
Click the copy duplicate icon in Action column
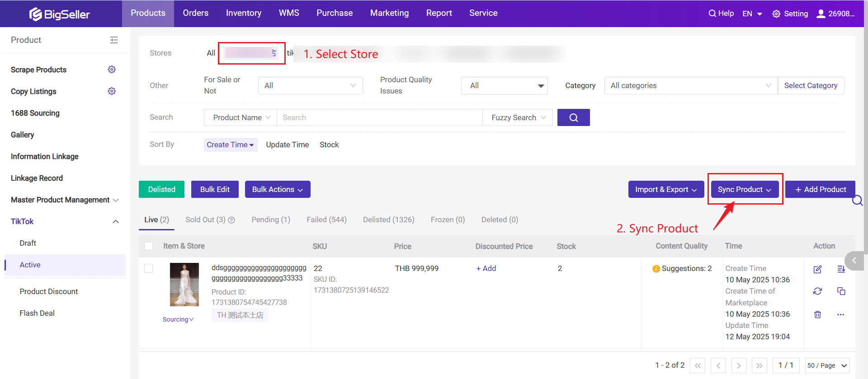tap(841, 291)
